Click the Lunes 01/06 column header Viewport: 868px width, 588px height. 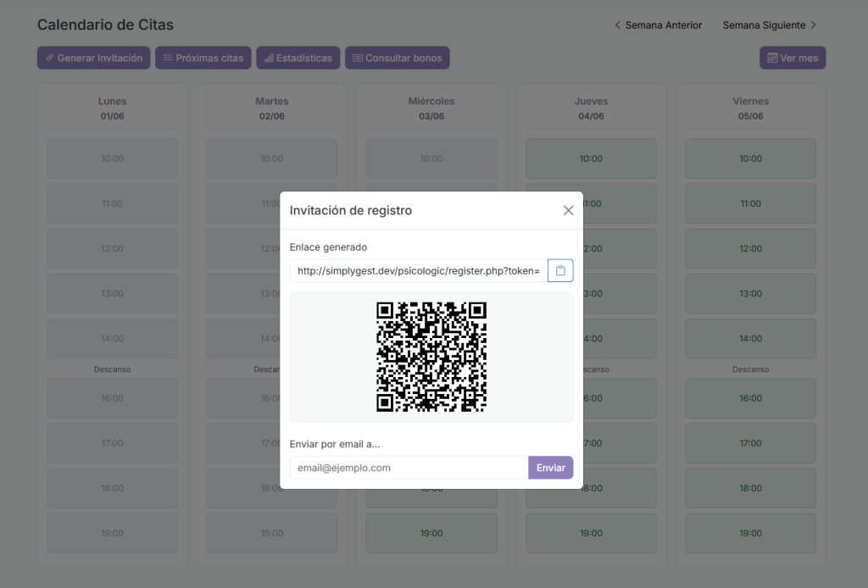click(113, 108)
